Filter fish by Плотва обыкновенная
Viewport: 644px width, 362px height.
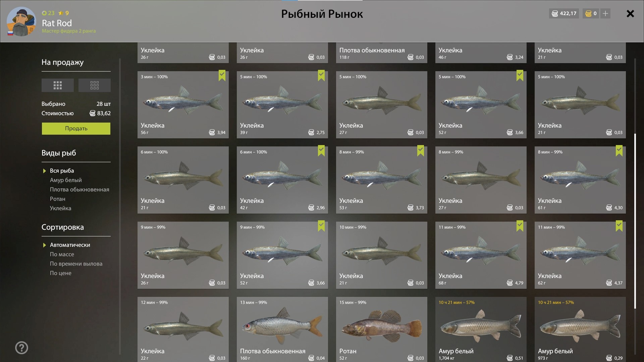click(79, 189)
